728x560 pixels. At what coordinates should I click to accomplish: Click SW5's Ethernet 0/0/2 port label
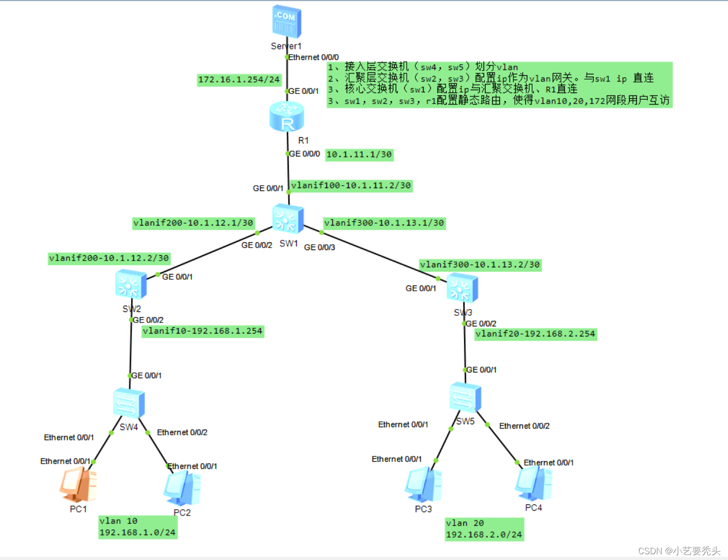[524, 426]
